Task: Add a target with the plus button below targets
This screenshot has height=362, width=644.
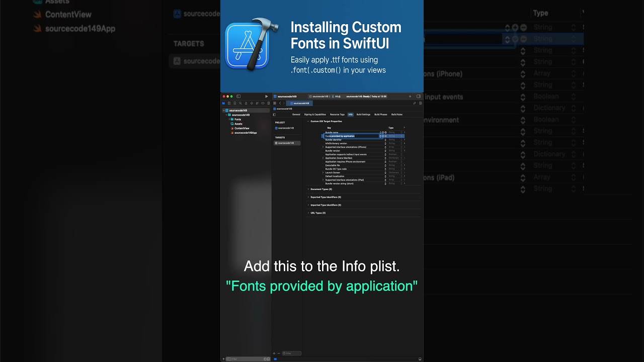Action: 274,353
